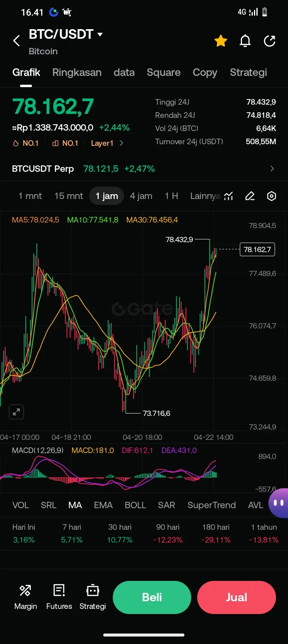Open Futures icon in bottom bar
Screen dimensions: 288x644
tap(59, 597)
